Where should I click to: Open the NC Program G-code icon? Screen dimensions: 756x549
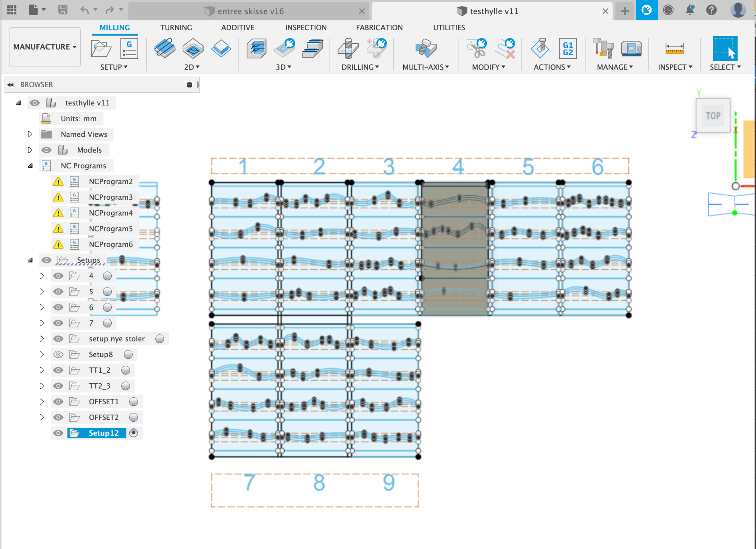[129, 48]
